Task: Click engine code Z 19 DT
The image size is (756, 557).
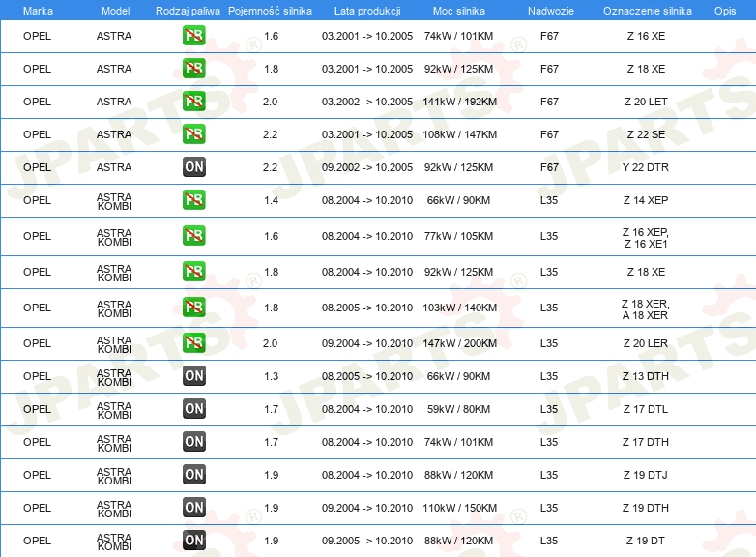Action: [x=646, y=541]
